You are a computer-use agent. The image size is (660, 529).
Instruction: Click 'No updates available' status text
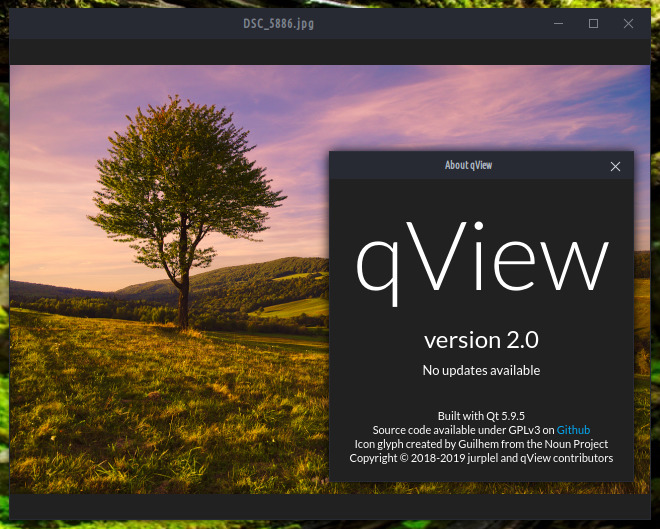[481, 370]
